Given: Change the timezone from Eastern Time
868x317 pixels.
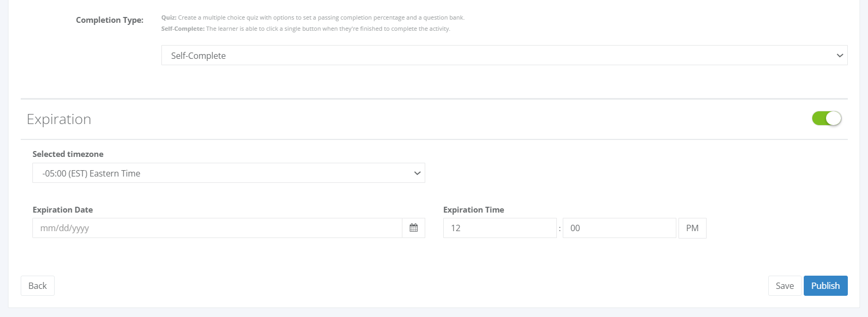Looking at the screenshot, I should point(228,173).
